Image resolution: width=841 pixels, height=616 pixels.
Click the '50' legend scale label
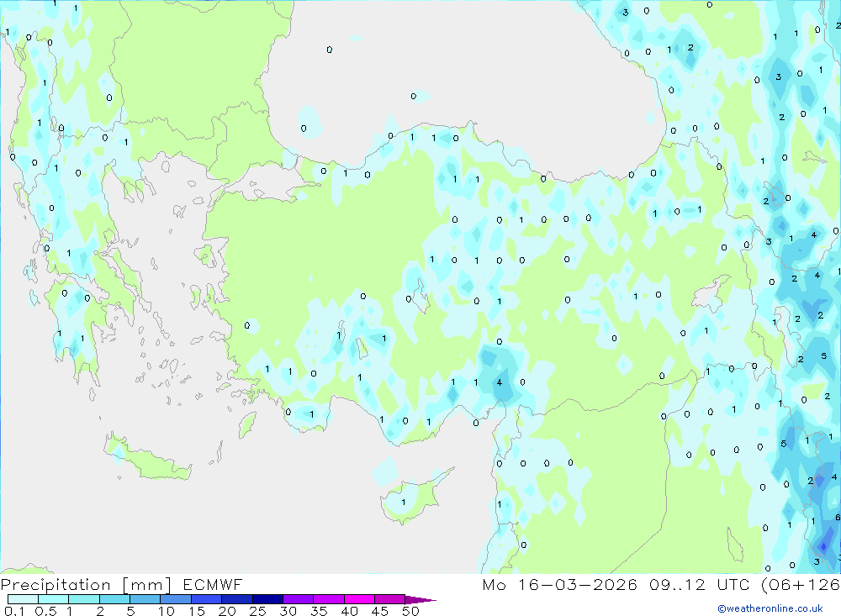point(410,611)
